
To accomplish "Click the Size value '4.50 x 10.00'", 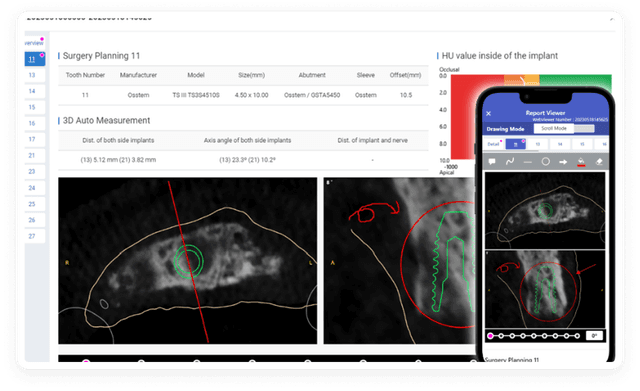I will 251,95.
